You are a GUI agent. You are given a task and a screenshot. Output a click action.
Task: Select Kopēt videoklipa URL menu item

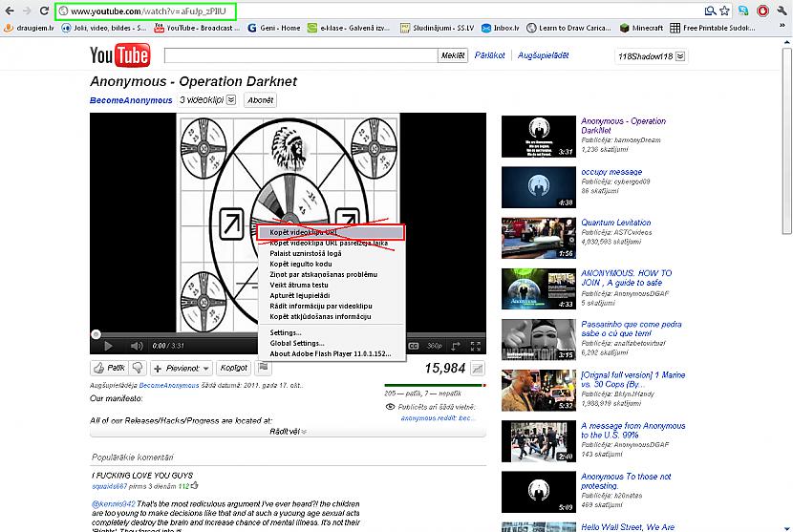pos(331,232)
